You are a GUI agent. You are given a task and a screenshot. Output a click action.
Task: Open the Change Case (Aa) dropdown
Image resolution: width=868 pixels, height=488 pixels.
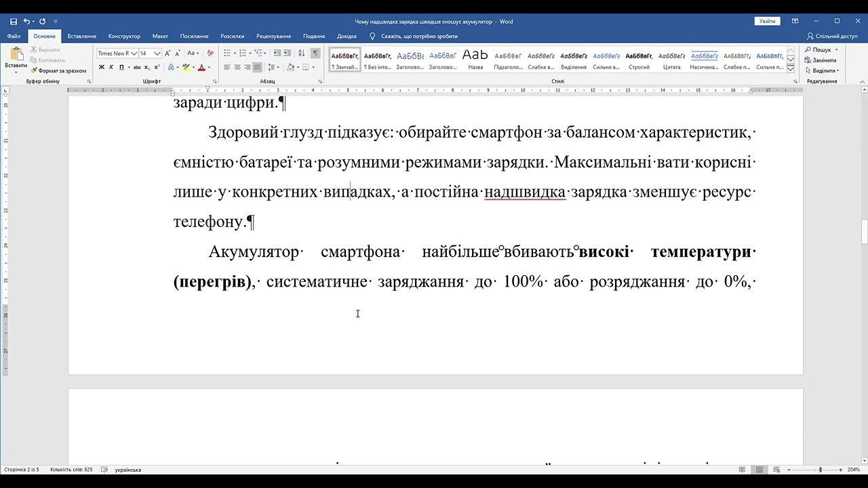click(193, 53)
